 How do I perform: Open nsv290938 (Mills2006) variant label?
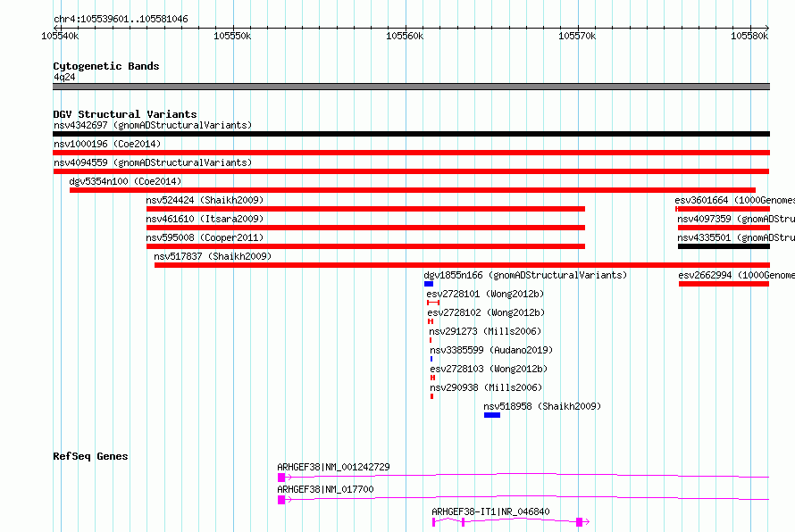click(486, 387)
